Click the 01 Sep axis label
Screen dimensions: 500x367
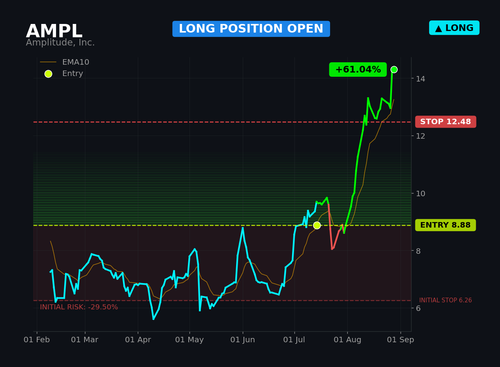pos(400,340)
